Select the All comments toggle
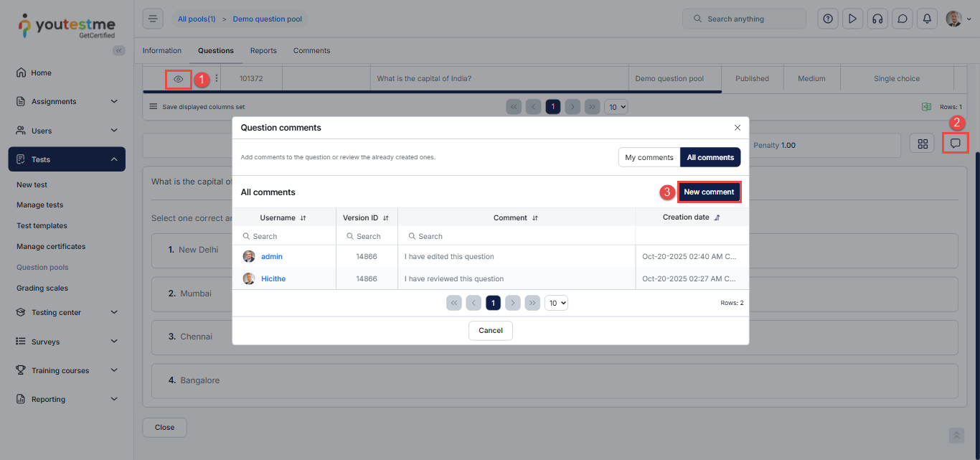980x460 pixels. coord(710,157)
